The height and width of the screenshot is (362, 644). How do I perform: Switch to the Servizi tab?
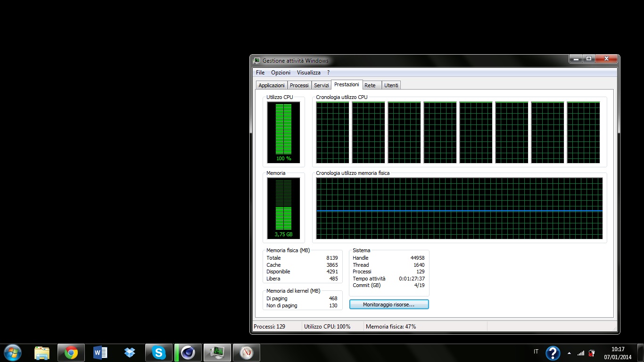322,85
